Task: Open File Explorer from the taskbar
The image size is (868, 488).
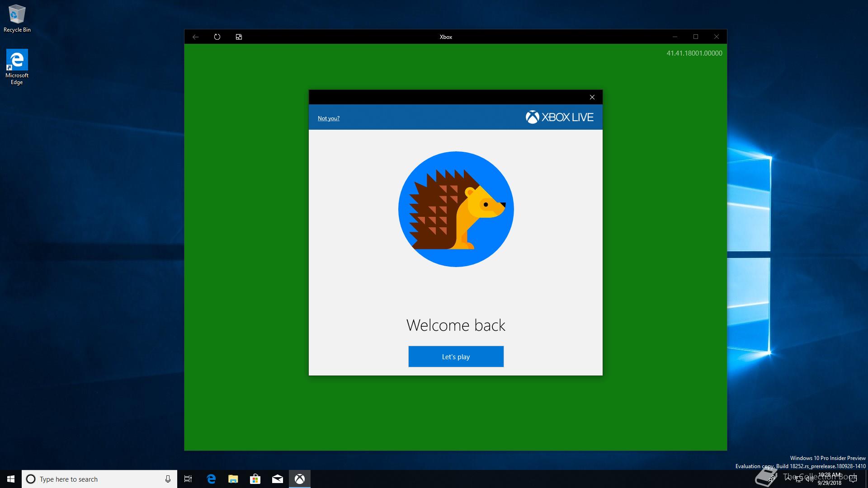Action: click(233, 479)
